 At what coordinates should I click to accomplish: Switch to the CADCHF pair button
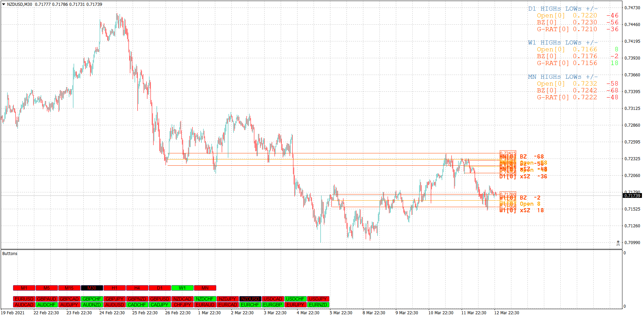click(137, 305)
